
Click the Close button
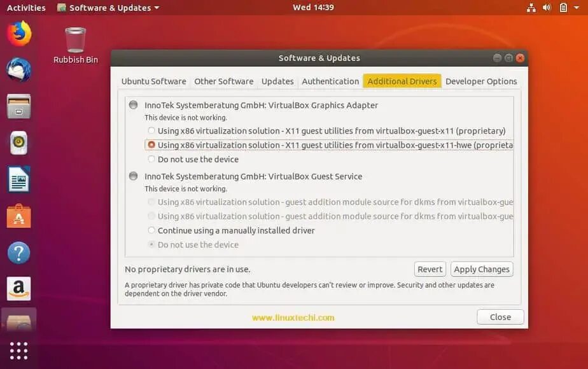pos(500,317)
